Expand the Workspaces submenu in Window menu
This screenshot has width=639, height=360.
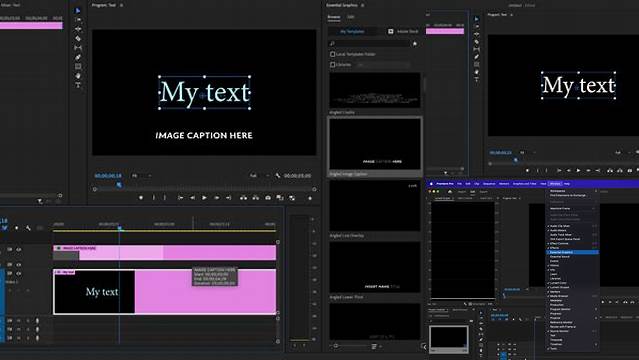point(572,191)
